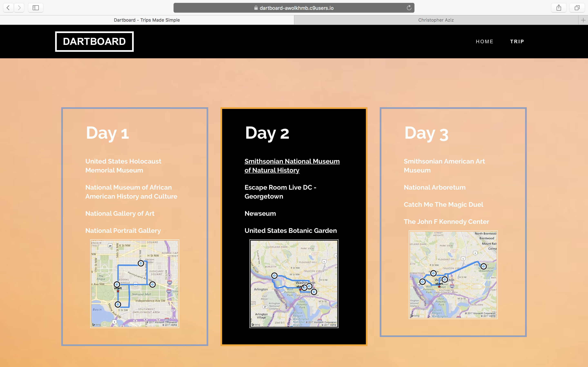The height and width of the screenshot is (367, 588).
Task: Open Smithsonian National Museum of Natural History link
Action: click(292, 166)
